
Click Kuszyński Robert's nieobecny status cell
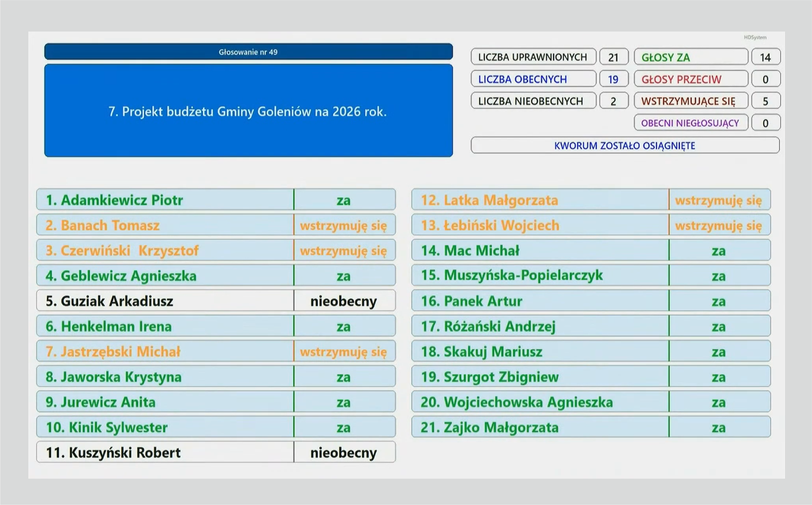pyautogui.click(x=343, y=452)
